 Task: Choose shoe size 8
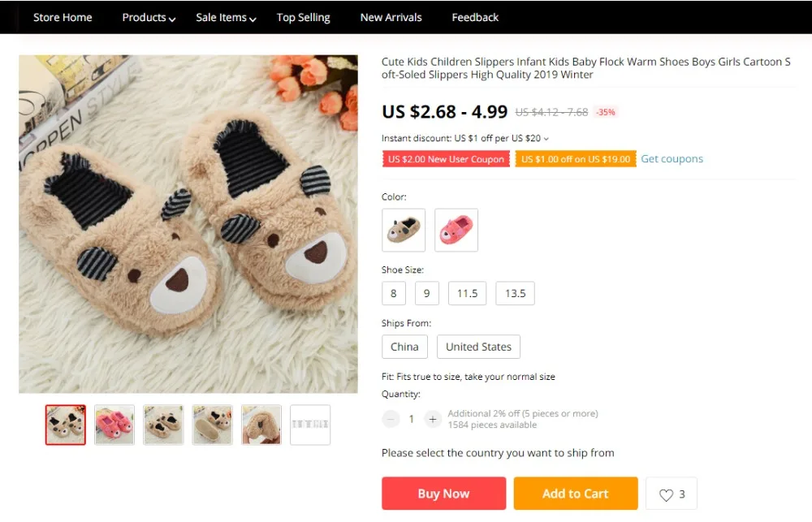(394, 293)
